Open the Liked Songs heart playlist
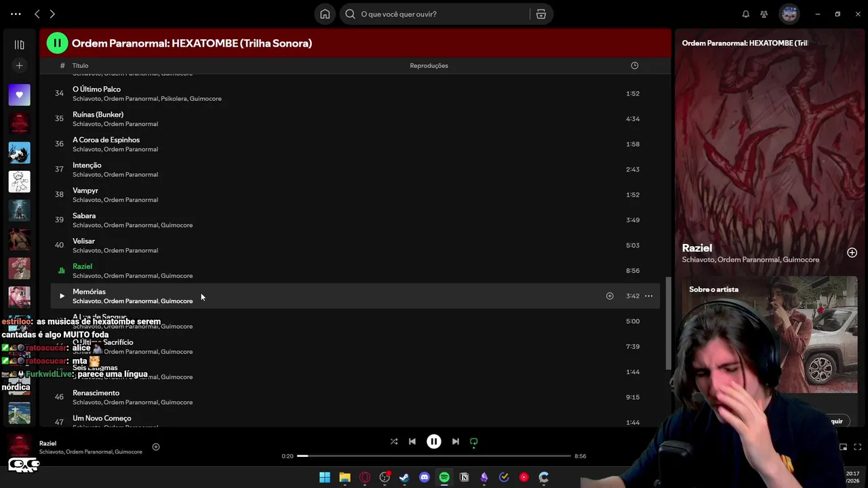This screenshot has width=868, height=488. pos(19,95)
